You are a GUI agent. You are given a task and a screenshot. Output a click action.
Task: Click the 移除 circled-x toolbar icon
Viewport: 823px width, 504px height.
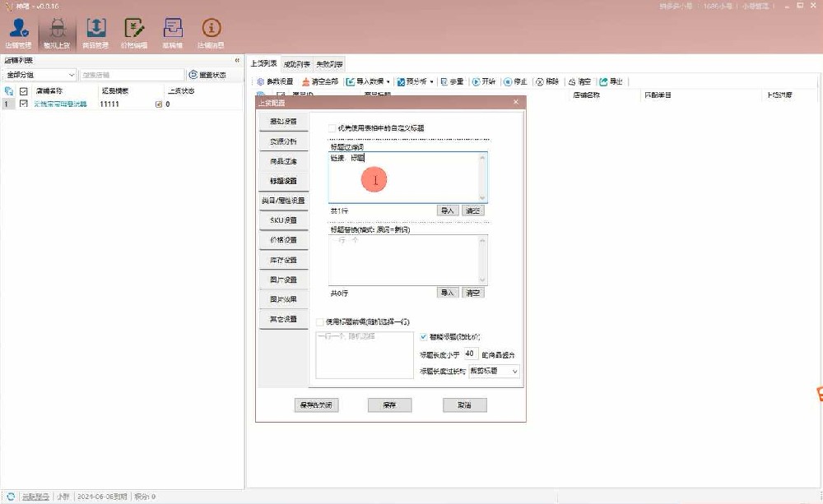click(x=540, y=82)
